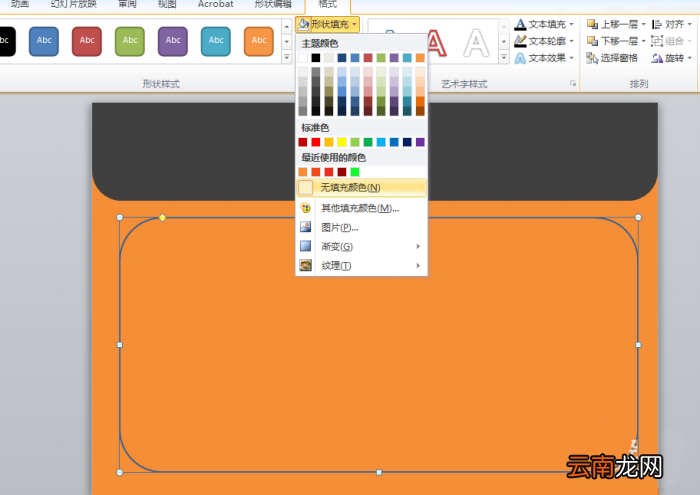Switch to the 幻灯片放映 tab
The height and width of the screenshot is (495, 700).
(x=74, y=4)
